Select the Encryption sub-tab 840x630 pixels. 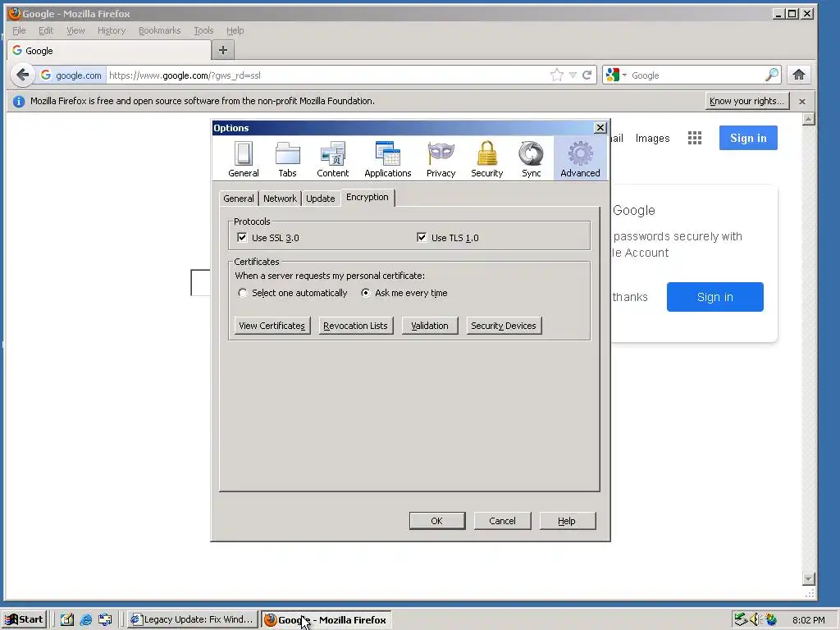pos(367,197)
